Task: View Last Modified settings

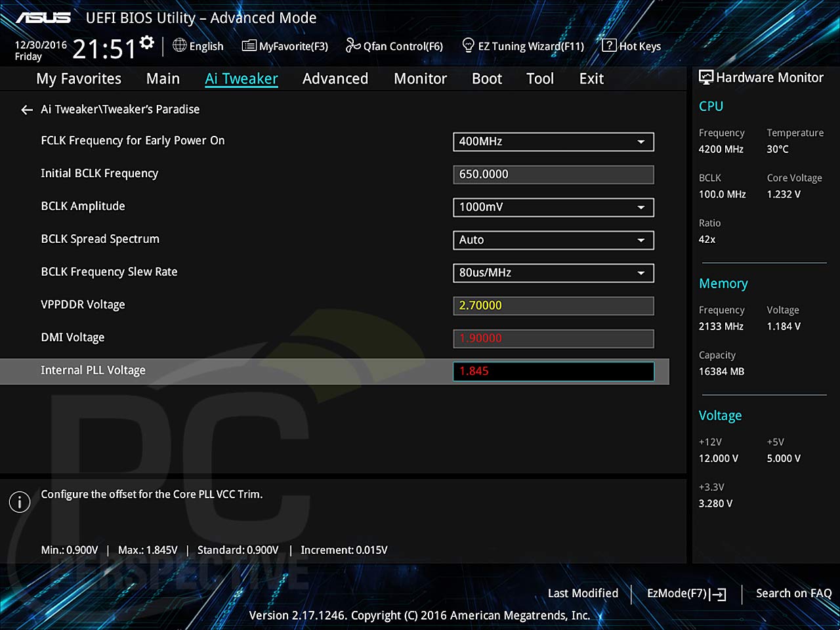Action: (x=583, y=593)
